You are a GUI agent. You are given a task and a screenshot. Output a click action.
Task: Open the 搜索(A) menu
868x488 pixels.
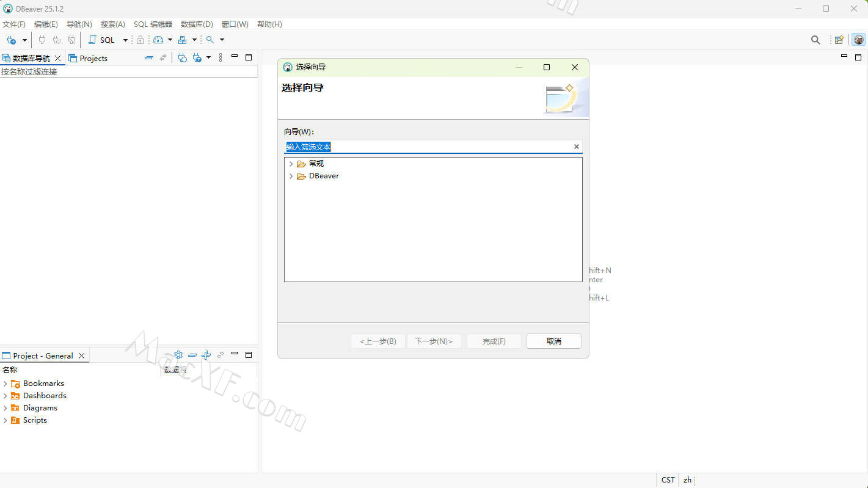click(113, 24)
